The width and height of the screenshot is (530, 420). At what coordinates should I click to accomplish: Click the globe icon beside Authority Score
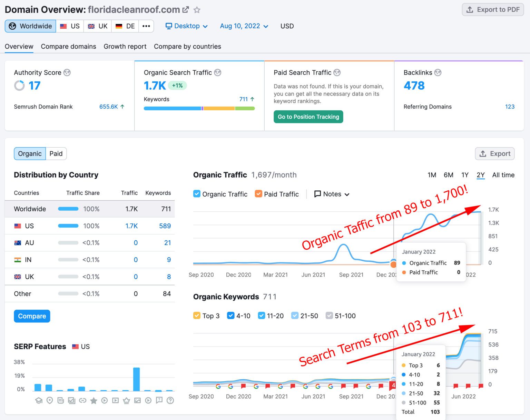point(67,72)
